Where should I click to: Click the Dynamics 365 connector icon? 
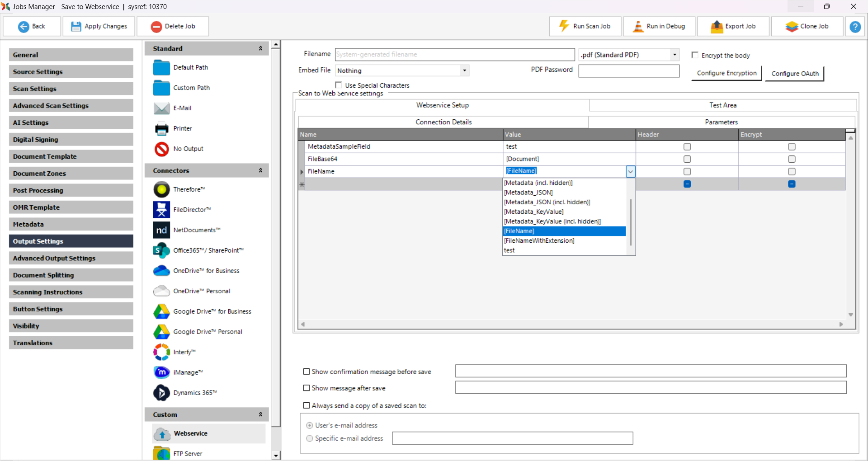tap(161, 393)
